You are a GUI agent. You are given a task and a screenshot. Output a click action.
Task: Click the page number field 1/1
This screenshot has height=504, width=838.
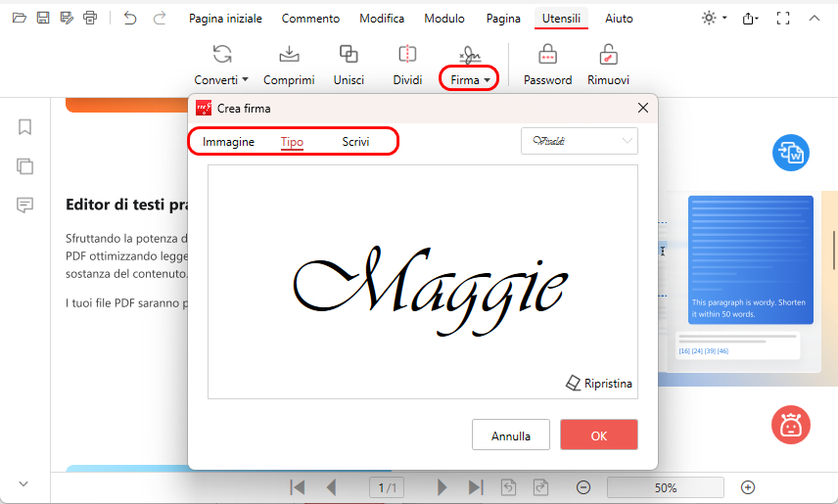(387, 488)
